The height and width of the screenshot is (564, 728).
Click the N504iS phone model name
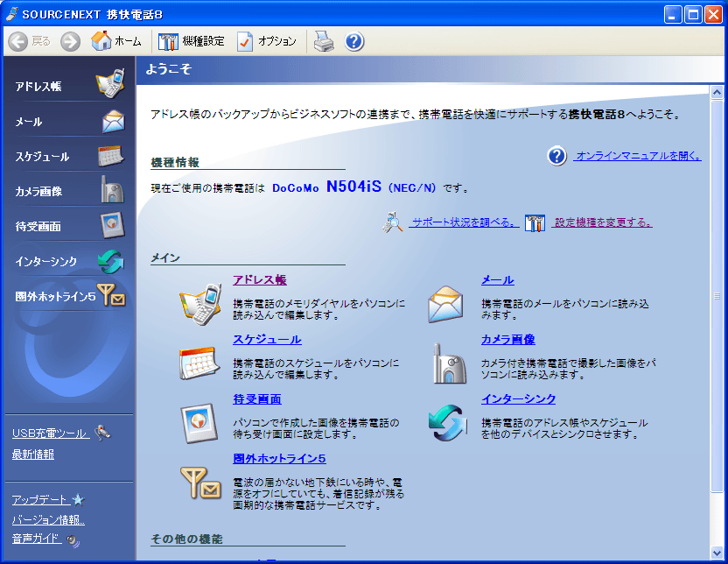353,187
